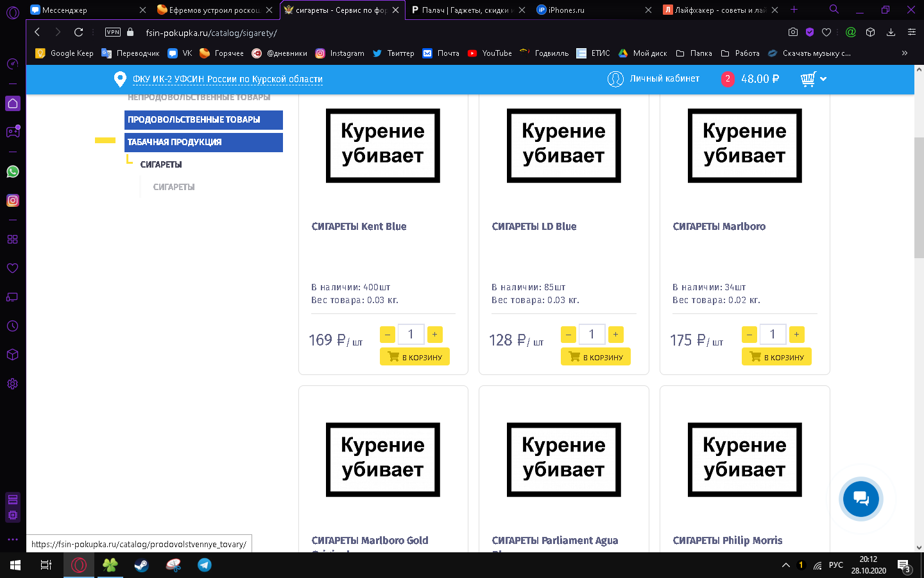
Task: Open the purple home icon in the sidebar
Action: 12,103
